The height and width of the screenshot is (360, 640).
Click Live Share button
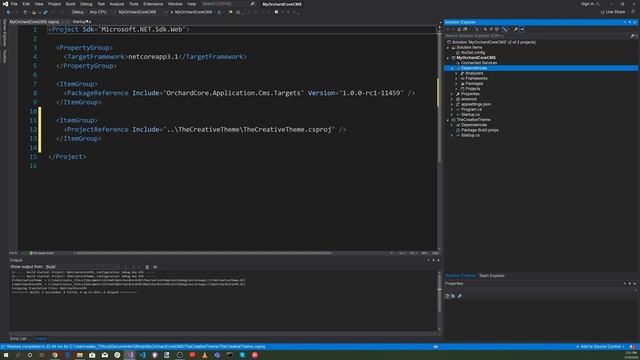coord(613,12)
